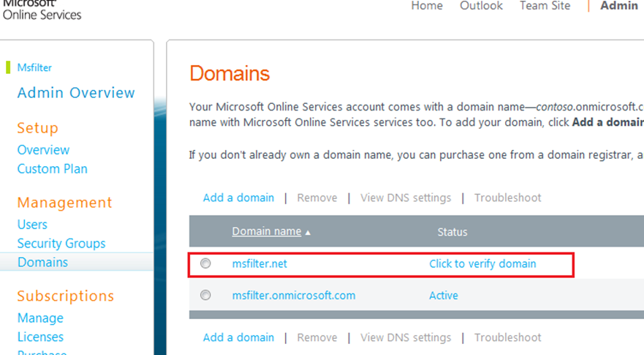Open msfilter.onmicrosoft.com domain link

pyautogui.click(x=294, y=296)
